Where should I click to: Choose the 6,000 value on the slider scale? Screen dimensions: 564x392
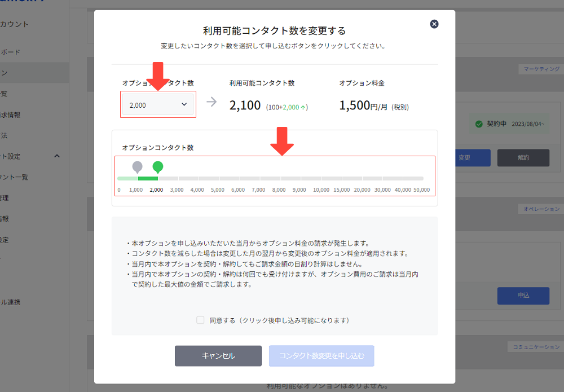pos(238,190)
